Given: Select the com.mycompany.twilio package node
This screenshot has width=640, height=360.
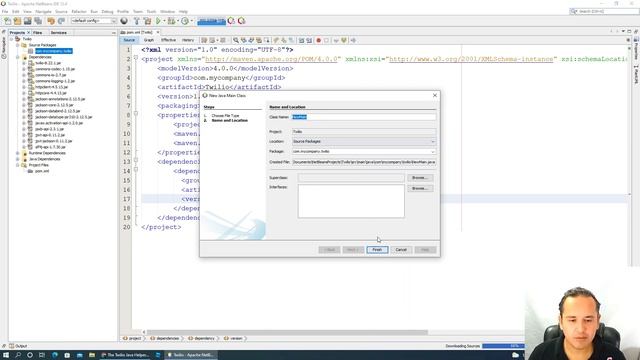Looking at the screenshot, I should [x=53, y=51].
